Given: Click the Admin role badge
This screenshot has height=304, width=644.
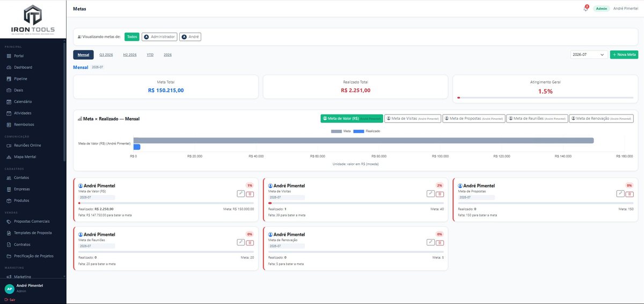Looking at the screenshot, I should click(x=601, y=9).
